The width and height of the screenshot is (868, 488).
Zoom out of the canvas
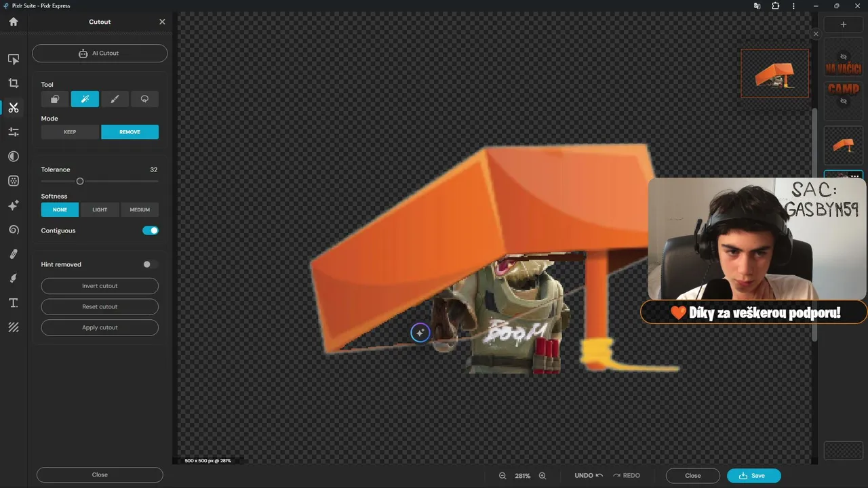(x=502, y=476)
